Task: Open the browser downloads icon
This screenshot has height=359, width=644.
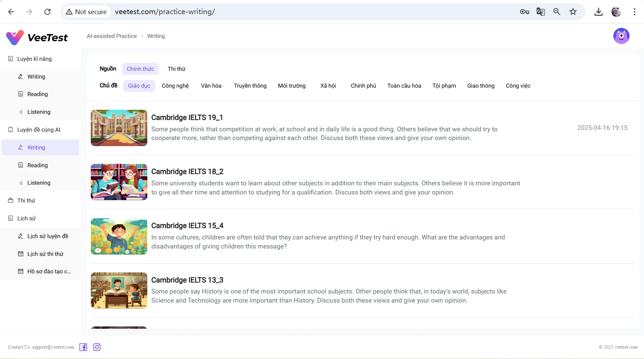Action: (599, 12)
